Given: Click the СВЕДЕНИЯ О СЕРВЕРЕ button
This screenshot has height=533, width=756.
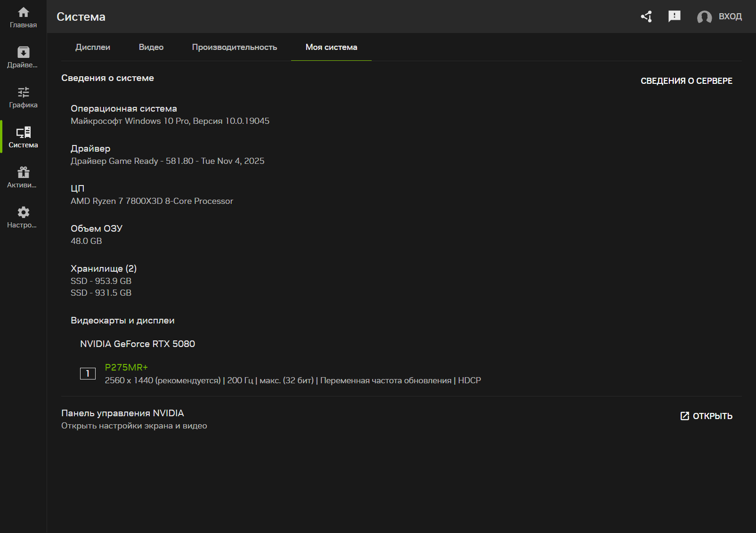Looking at the screenshot, I should pos(686,81).
